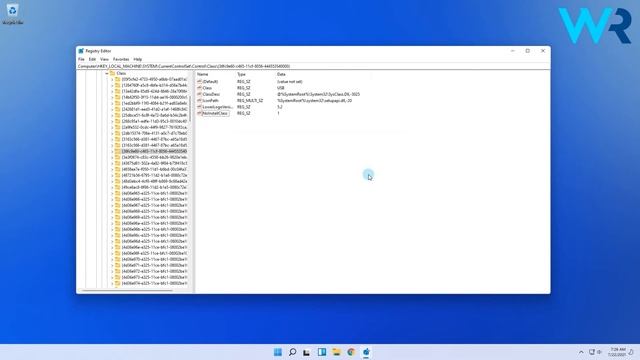
Task: Open the Favorites menu
Action: click(121, 59)
